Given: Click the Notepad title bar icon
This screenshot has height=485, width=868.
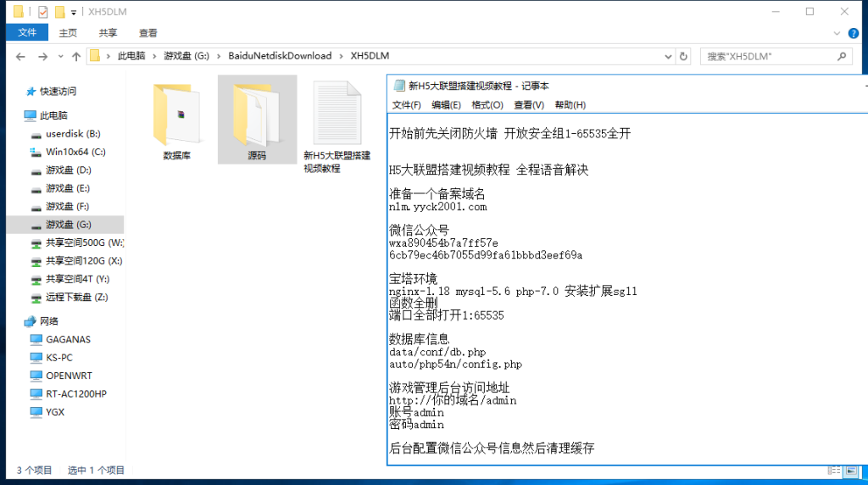Looking at the screenshot, I should pos(398,86).
